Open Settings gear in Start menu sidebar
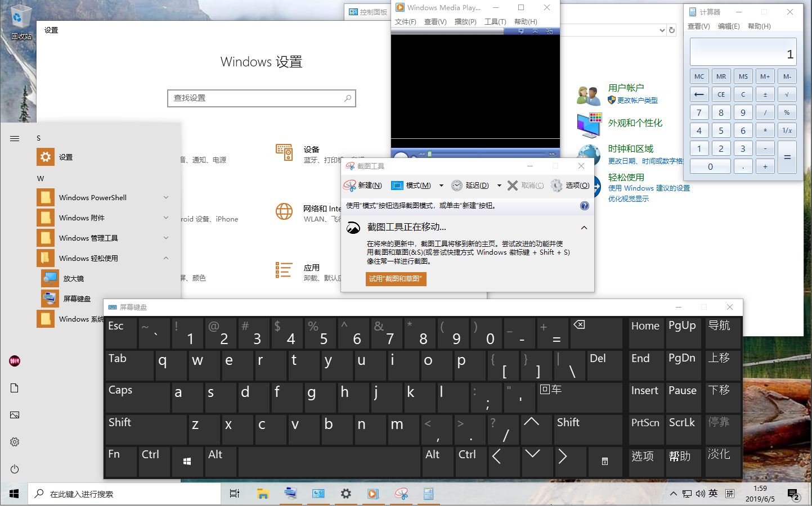The height and width of the screenshot is (506, 812). [x=15, y=442]
